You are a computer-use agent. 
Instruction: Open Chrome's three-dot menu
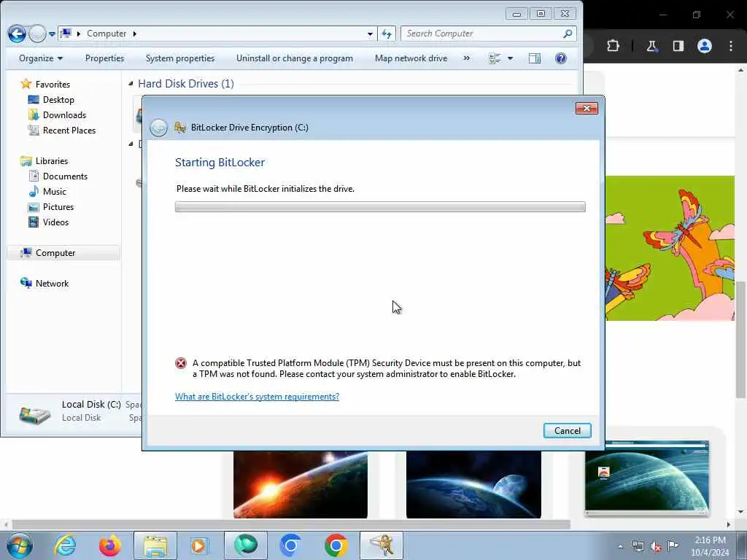731,46
